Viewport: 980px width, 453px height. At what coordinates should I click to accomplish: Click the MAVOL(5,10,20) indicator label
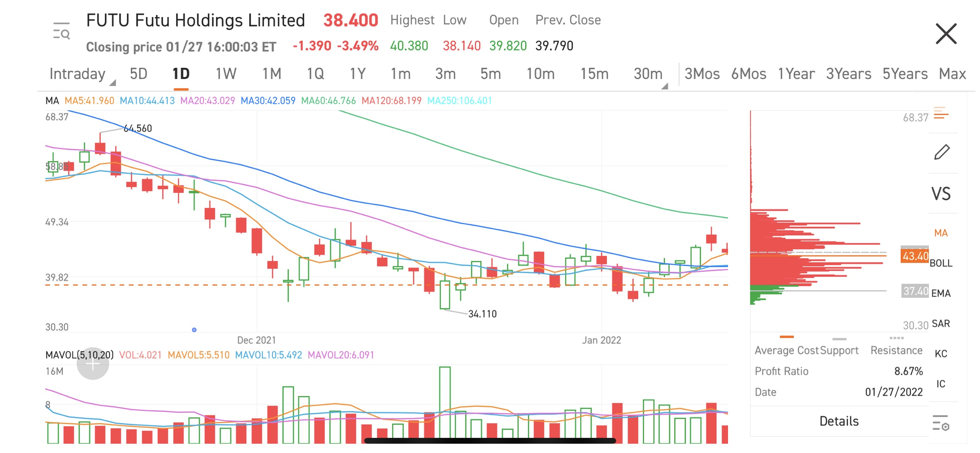tap(79, 355)
